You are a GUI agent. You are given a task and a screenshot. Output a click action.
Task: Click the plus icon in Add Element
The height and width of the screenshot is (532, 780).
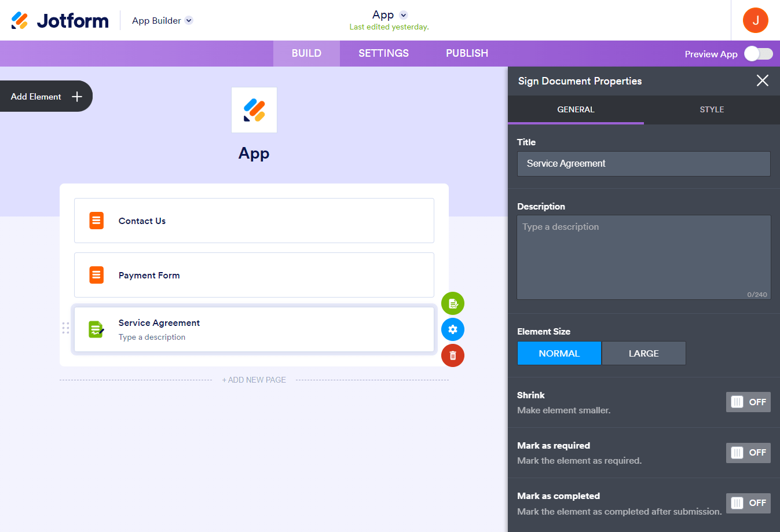coord(77,97)
